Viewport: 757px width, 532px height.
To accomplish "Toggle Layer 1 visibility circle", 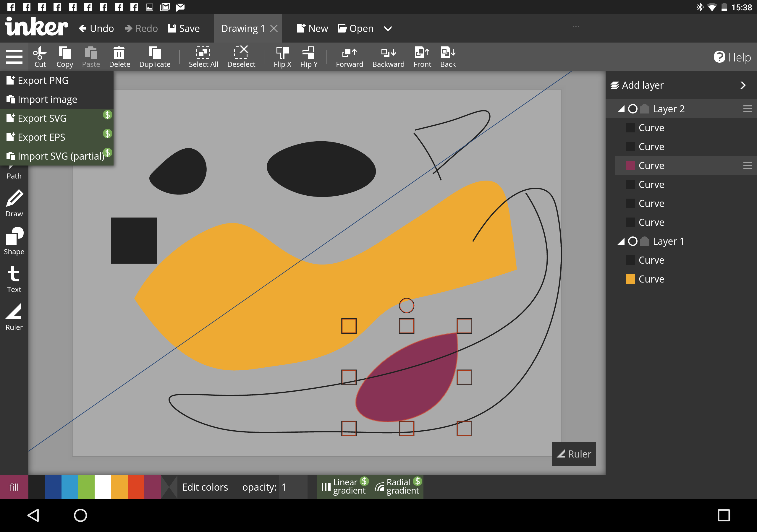I will [633, 241].
